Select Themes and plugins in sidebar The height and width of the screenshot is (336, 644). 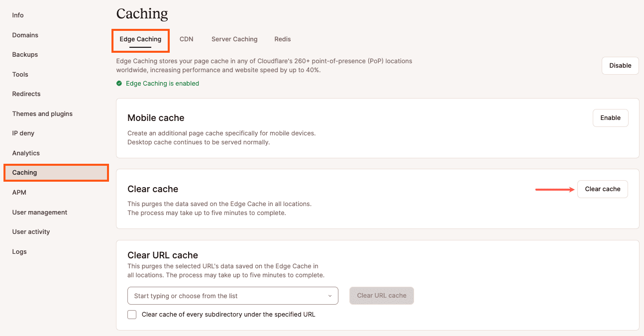pyautogui.click(x=42, y=113)
